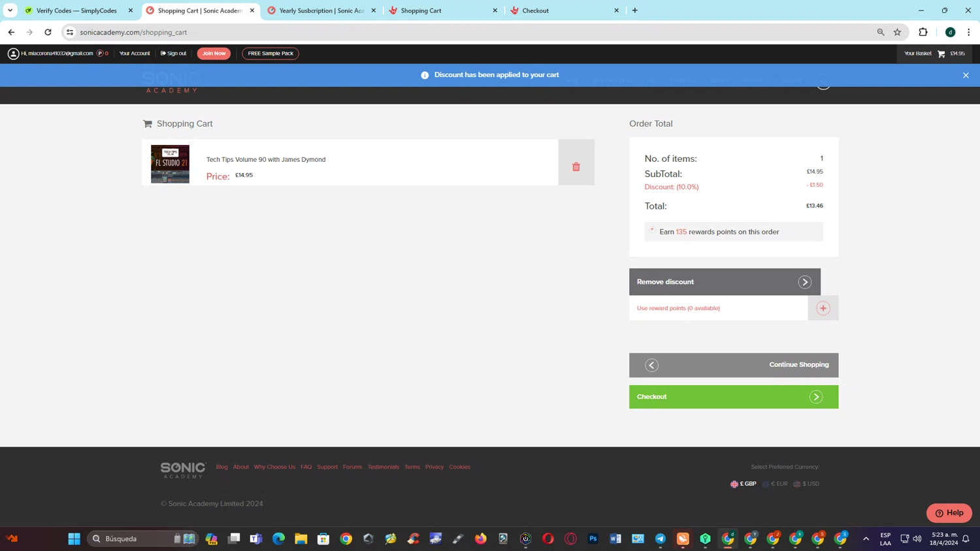Image resolution: width=980 pixels, height=551 pixels.
Task: Select the GBP currency option
Action: tap(743, 484)
